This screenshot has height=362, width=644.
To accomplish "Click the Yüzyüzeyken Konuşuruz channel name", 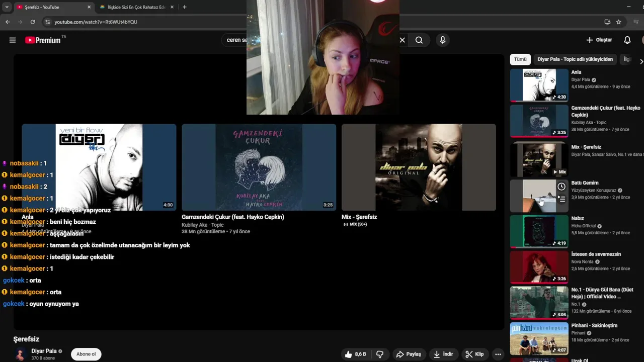I will click(594, 191).
